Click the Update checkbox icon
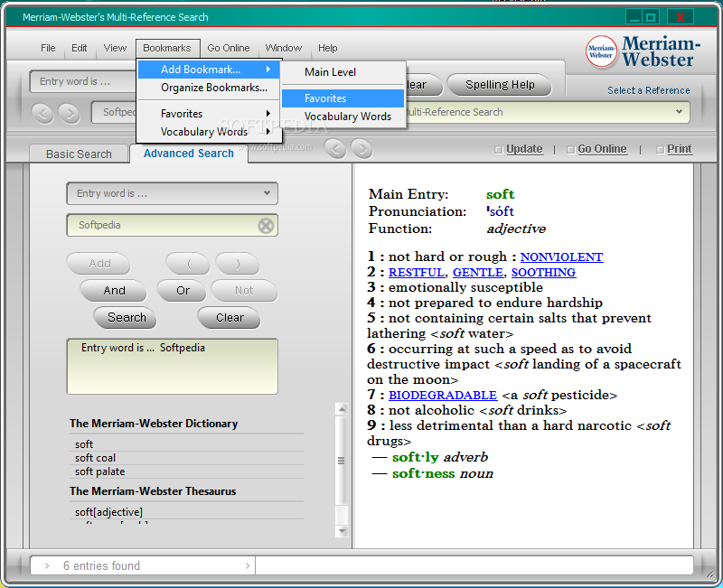The width and height of the screenshot is (723, 588). click(x=499, y=150)
